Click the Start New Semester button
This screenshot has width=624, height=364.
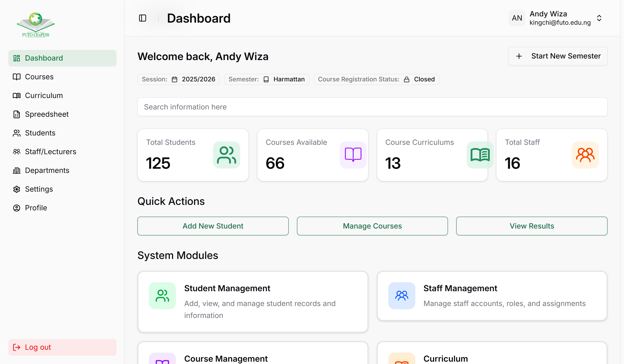click(557, 56)
